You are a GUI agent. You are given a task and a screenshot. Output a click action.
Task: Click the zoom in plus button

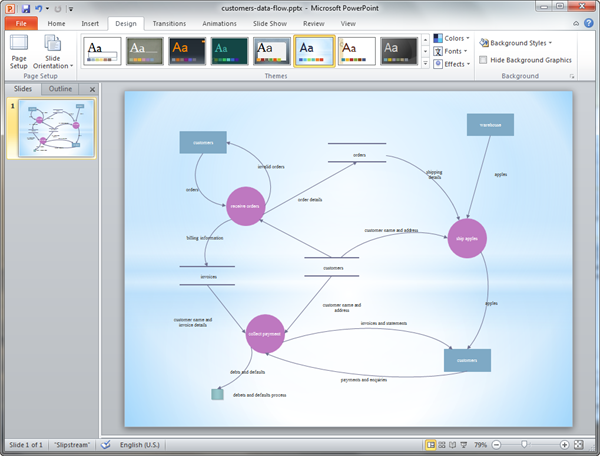click(565, 444)
